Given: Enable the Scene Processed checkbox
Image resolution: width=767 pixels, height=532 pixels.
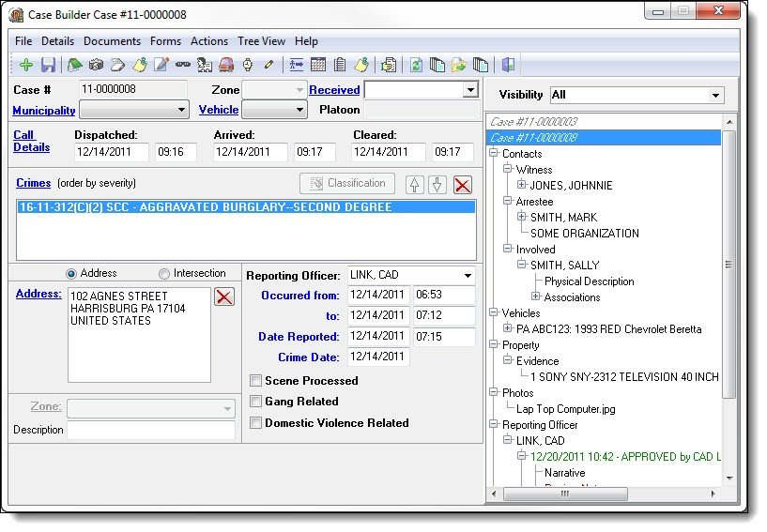Looking at the screenshot, I should pos(256,381).
